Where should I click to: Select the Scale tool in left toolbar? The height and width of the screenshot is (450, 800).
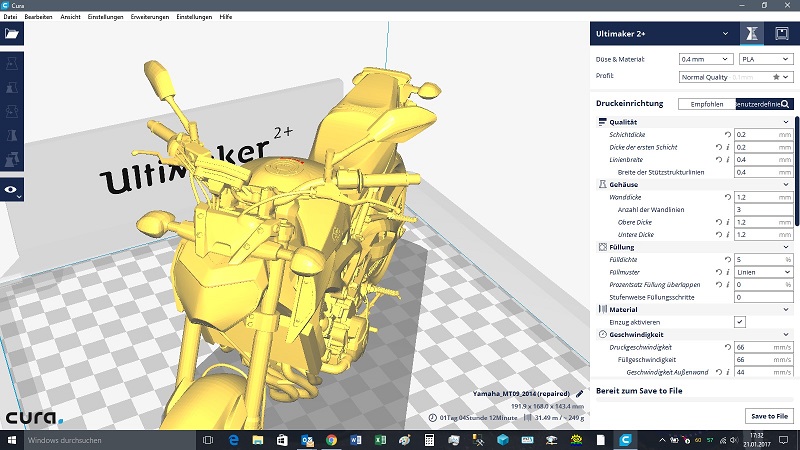coord(12,87)
